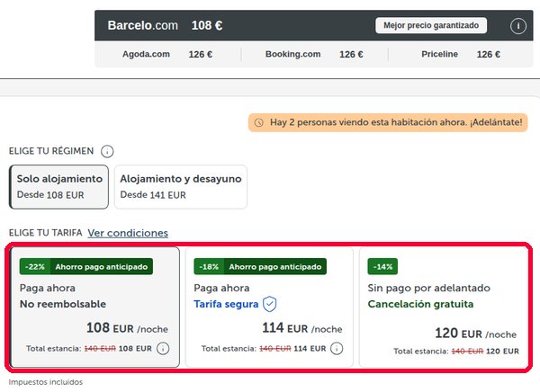Select Alojamiento y desayuno regime option
This screenshot has height=392, width=540.
[181, 187]
